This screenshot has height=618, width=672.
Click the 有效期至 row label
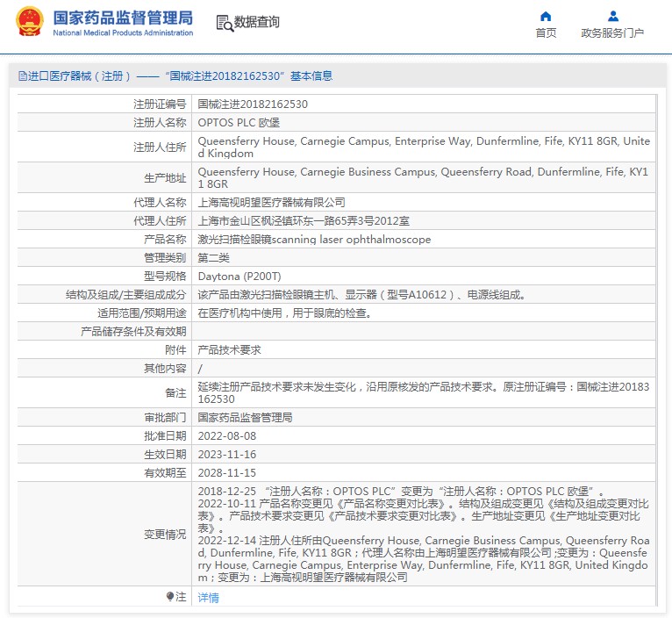[165, 472]
